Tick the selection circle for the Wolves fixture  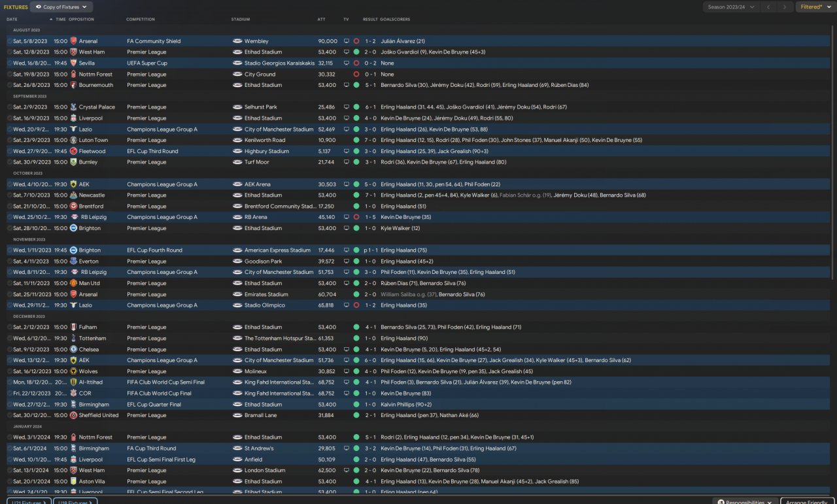[x=9, y=371]
